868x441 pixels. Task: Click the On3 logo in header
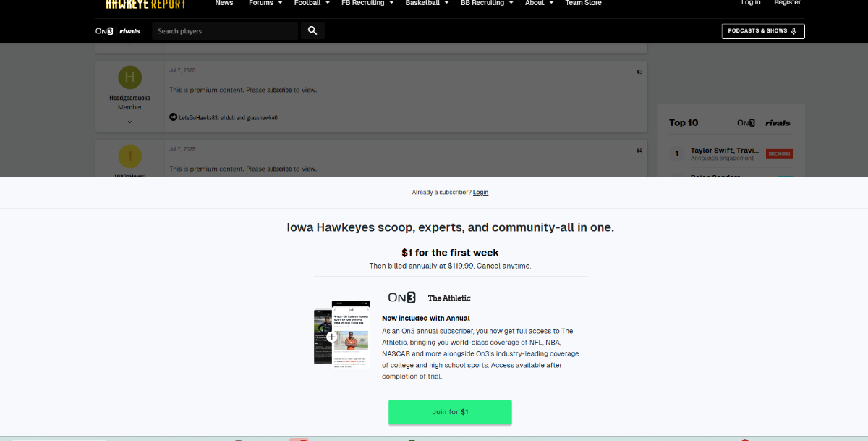(x=104, y=31)
